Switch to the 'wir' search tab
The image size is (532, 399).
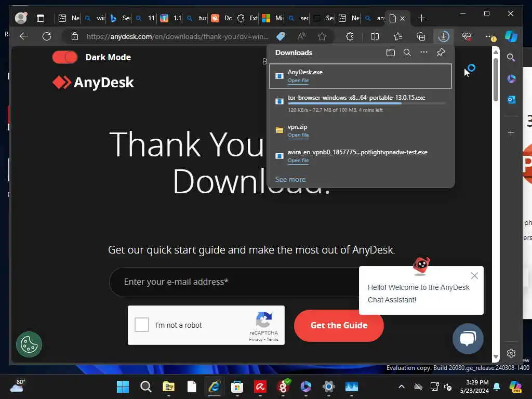coord(95,18)
